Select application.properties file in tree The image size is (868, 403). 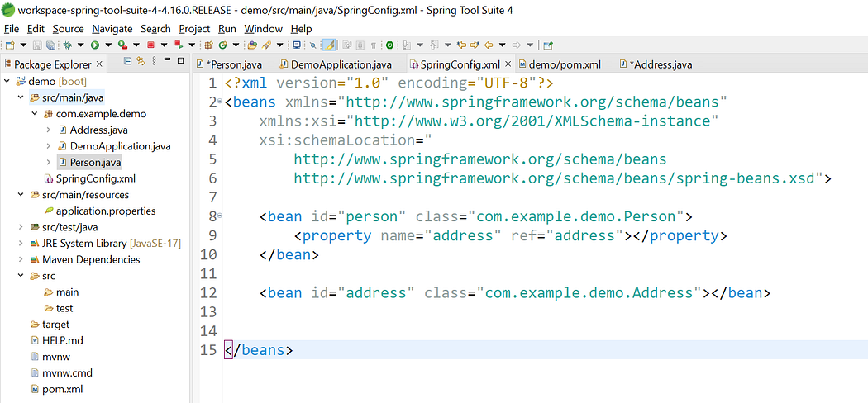pos(100,211)
